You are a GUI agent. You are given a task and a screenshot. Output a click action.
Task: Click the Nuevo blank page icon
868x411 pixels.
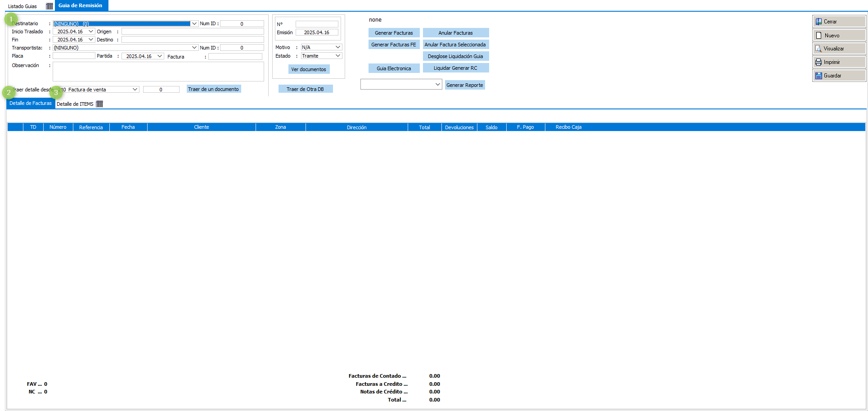[819, 35]
